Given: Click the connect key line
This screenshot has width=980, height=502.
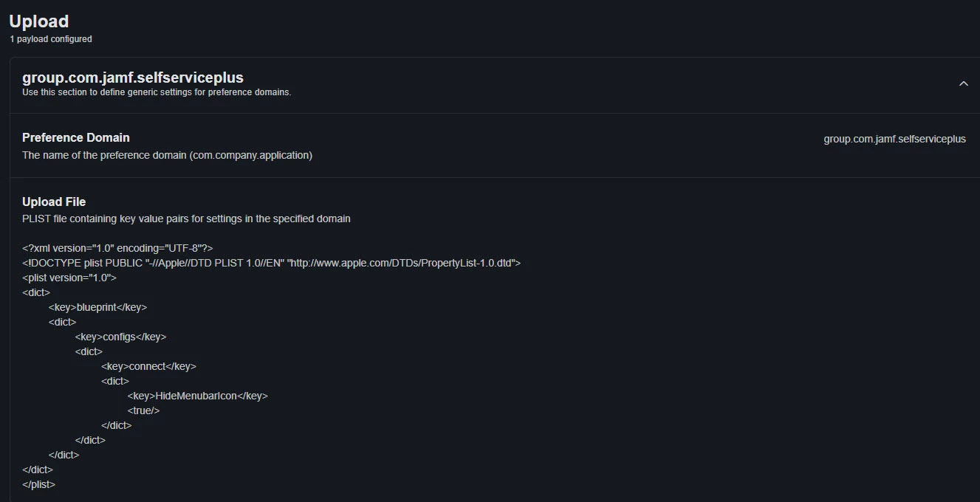Looking at the screenshot, I should (x=148, y=366).
